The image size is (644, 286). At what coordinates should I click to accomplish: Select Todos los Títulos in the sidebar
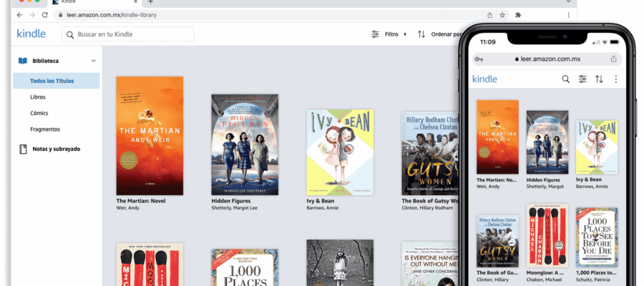point(57,81)
